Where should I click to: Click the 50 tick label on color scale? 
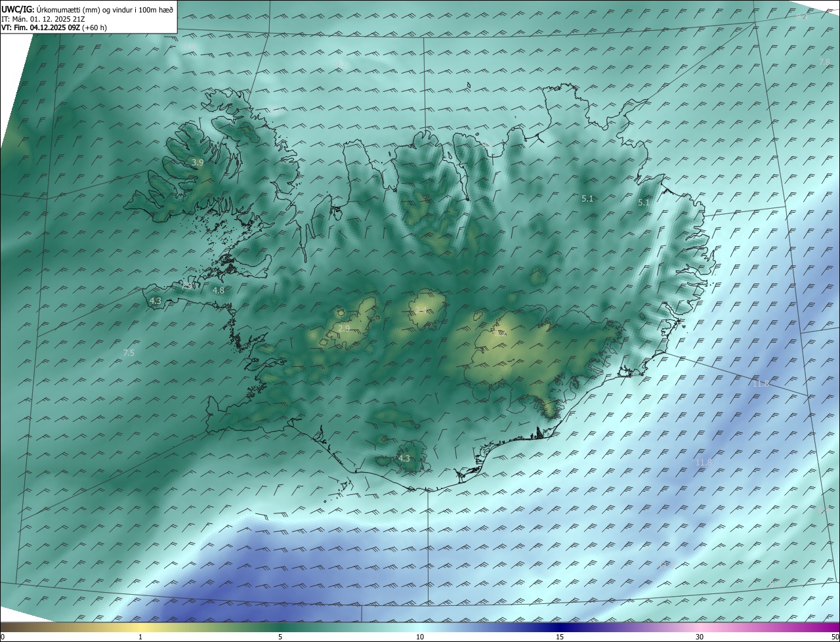[x=834, y=637]
